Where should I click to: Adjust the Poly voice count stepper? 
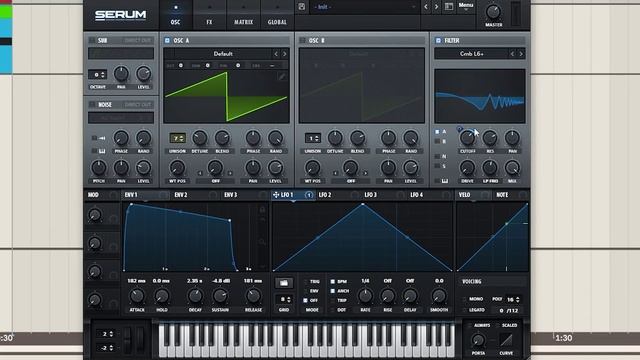pos(513,300)
